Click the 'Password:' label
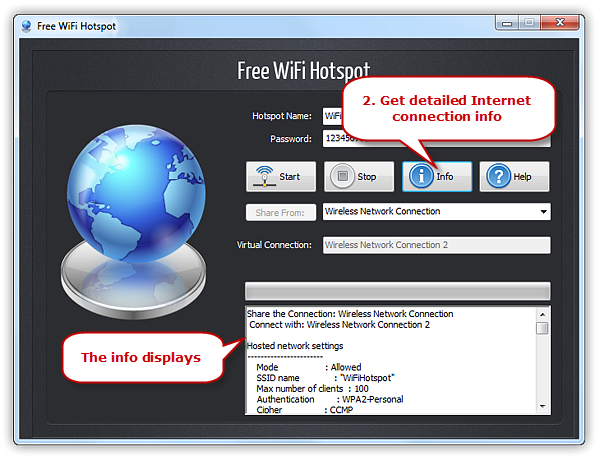The height and width of the screenshot is (460, 600). [x=291, y=139]
